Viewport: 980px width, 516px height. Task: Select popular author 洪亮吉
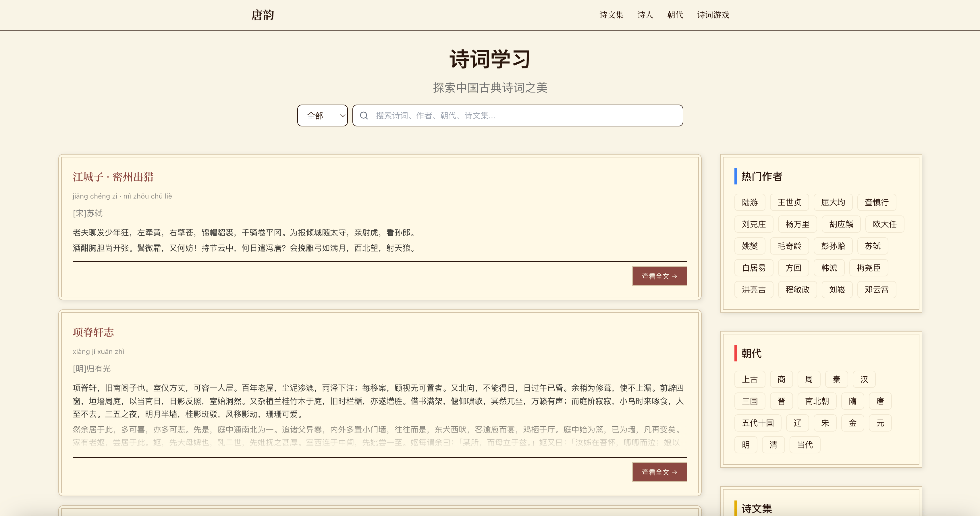click(754, 290)
